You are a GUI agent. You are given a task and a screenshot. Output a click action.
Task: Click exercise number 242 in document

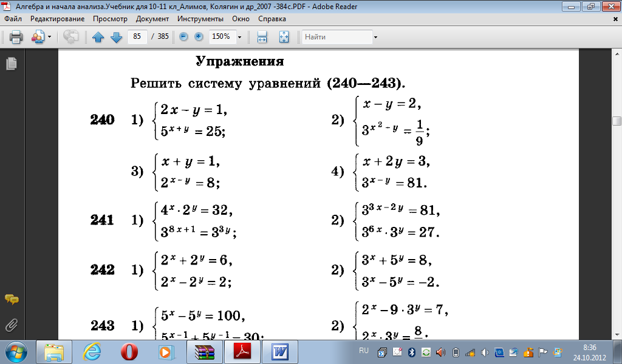(x=103, y=270)
